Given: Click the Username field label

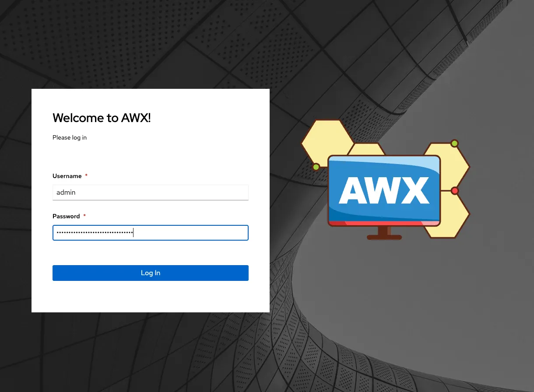Looking at the screenshot, I should [x=67, y=176].
